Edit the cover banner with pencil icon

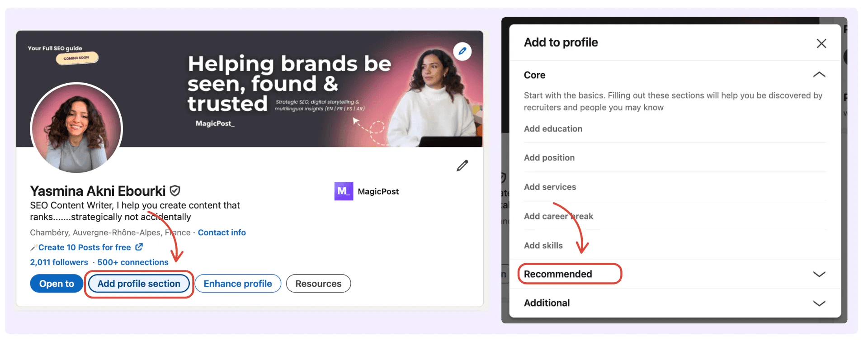click(x=462, y=51)
